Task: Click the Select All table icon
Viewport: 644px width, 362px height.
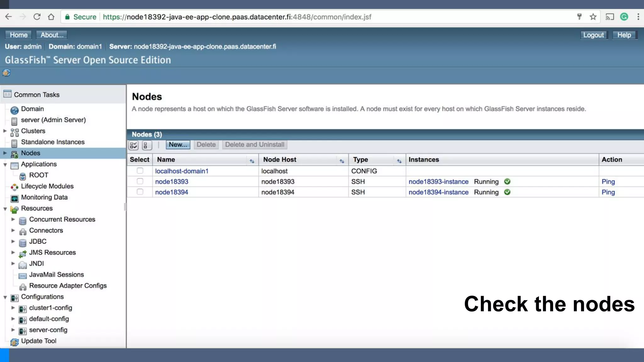Action: (x=134, y=145)
